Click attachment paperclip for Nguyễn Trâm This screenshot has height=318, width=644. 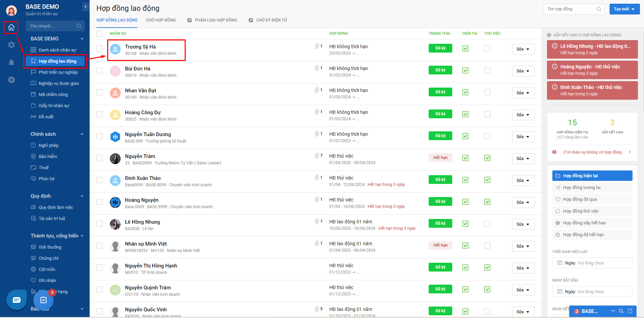pyautogui.click(x=317, y=156)
